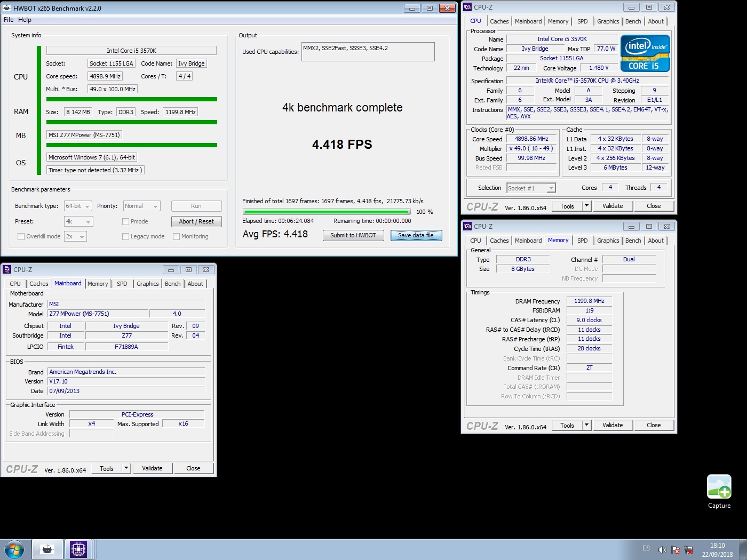Switch to Graphics tab in CPU-Z Mainboard window

(147, 284)
